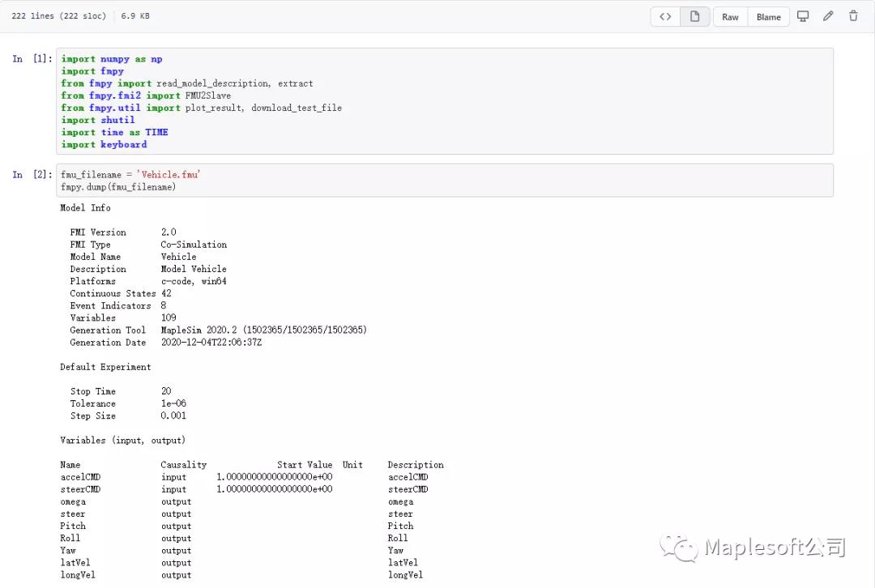Switch to the rendered notebook view icon
Viewport: 875px width, 588px height.
[694, 16]
